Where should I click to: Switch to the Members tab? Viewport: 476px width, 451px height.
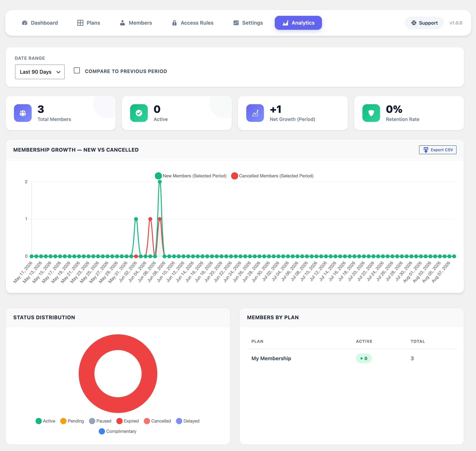point(136,23)
